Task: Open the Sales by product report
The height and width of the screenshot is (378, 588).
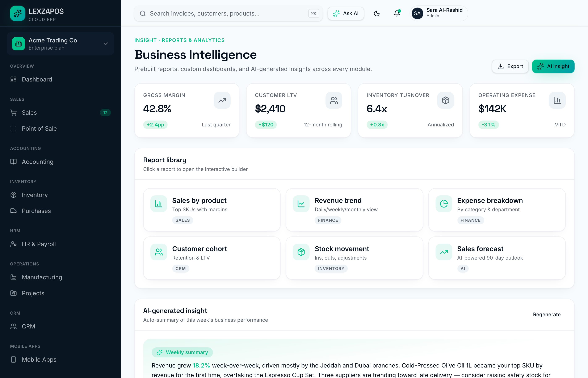Action: (212, 210)
